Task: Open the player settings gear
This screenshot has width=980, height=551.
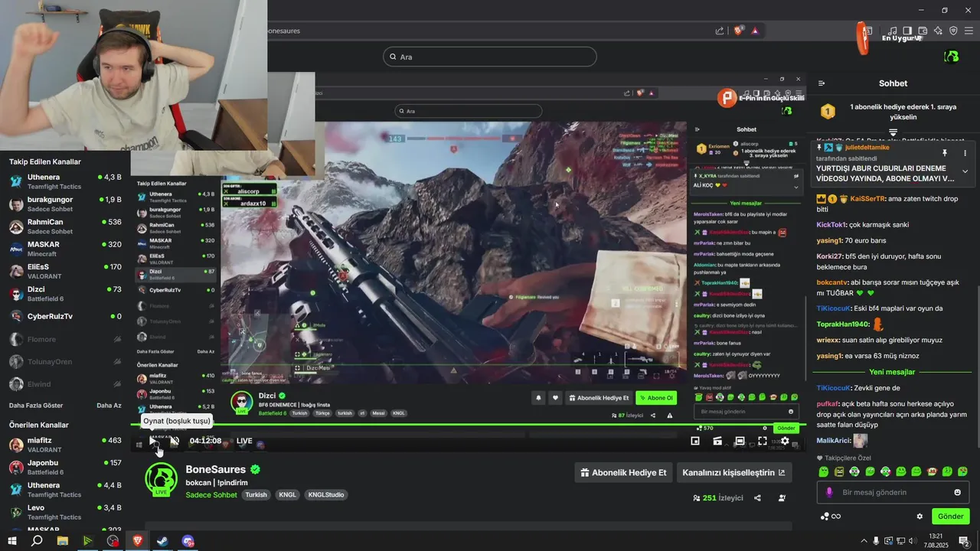Action: 785,441
